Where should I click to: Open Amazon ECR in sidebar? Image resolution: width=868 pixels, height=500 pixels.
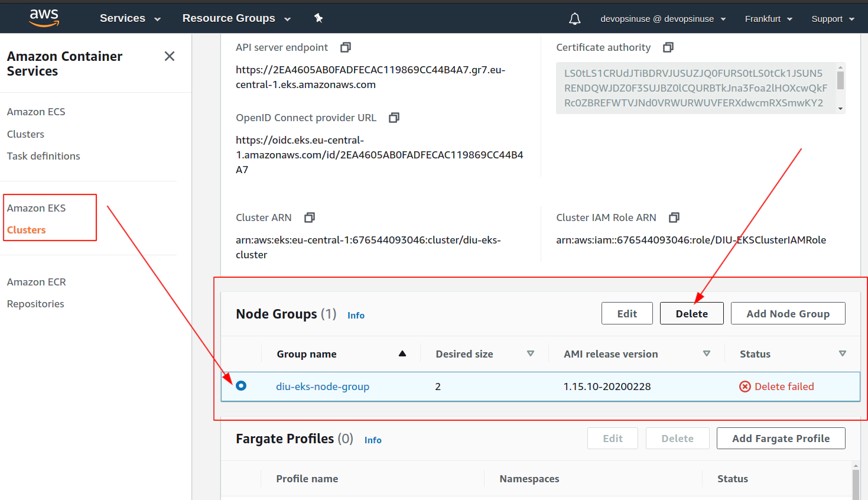tap(37, 282)
